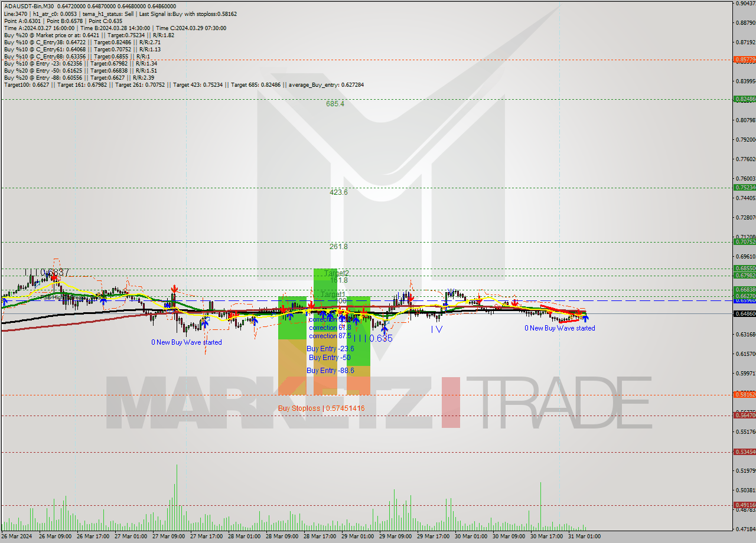Click the orange 0.58162 stoploss price tag

click(744, 394)
